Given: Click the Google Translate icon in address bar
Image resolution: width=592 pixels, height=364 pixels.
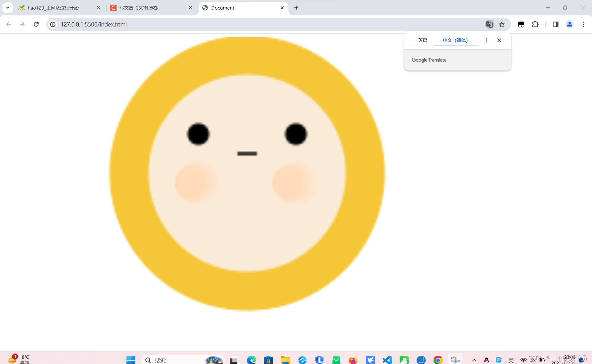Looking at the screenshot, I should (x=489, y=24).
